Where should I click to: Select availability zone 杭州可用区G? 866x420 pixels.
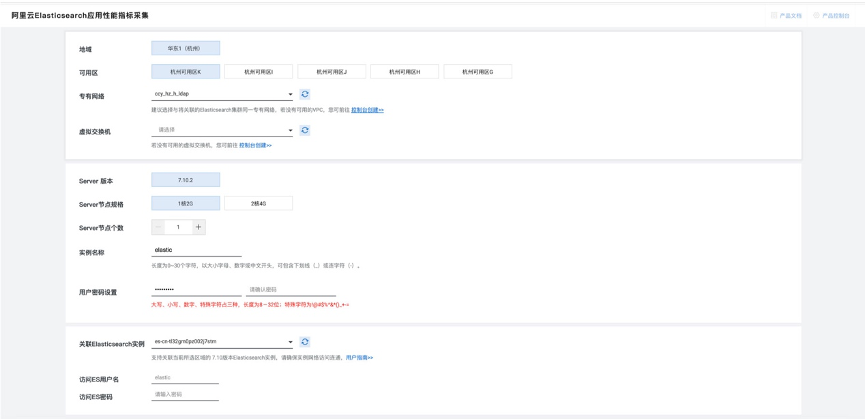[478, 72]
